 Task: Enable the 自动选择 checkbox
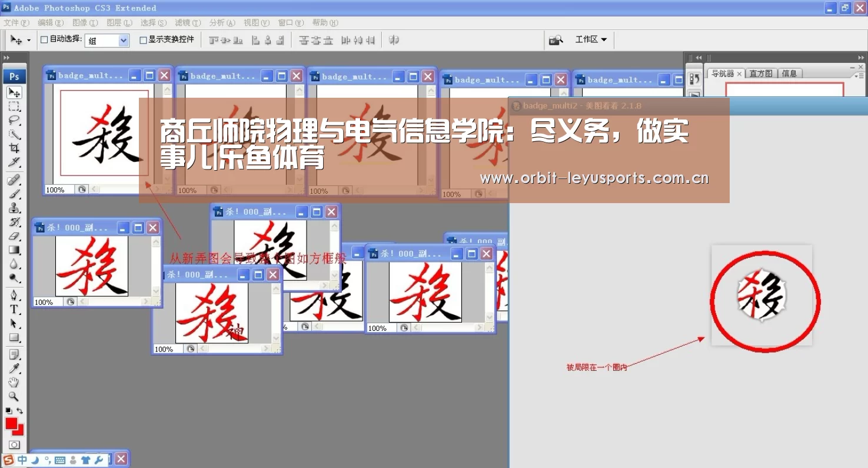click(44, 40)
